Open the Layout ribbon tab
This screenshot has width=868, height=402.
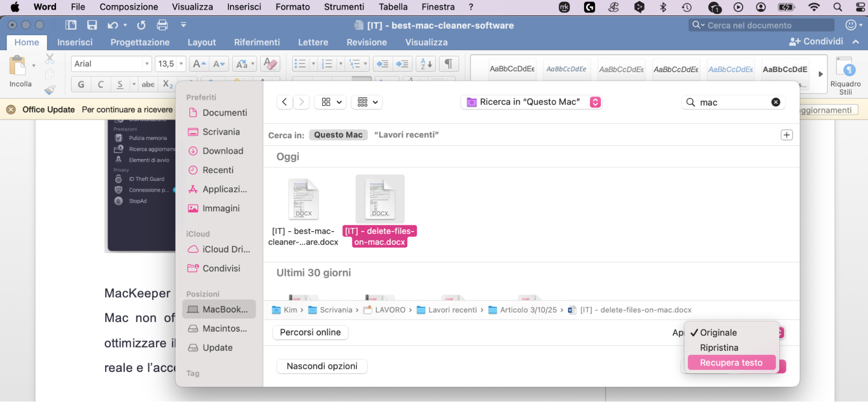pyautogui.click(x=201, y=42)
